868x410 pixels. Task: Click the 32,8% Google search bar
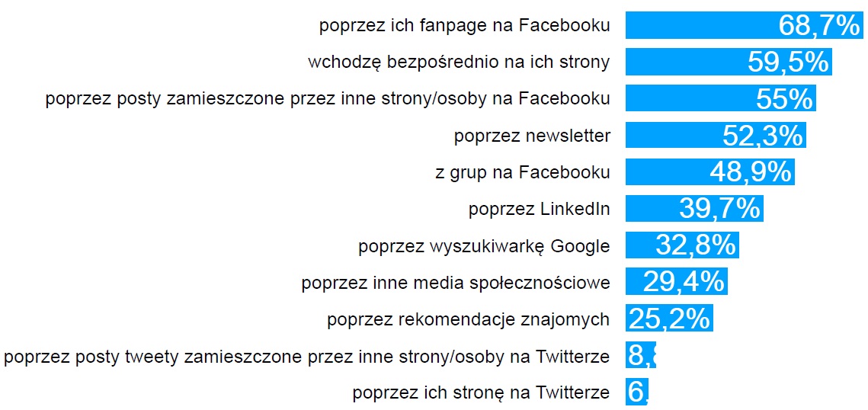[682, 245]
